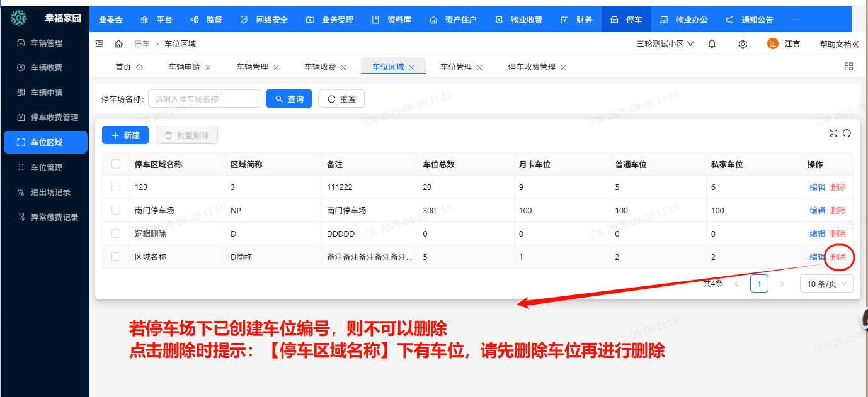The image size is (868, 397).
Task: Refresh the table with reload icon
Action: pyautogui.click(x=847, y=133)
